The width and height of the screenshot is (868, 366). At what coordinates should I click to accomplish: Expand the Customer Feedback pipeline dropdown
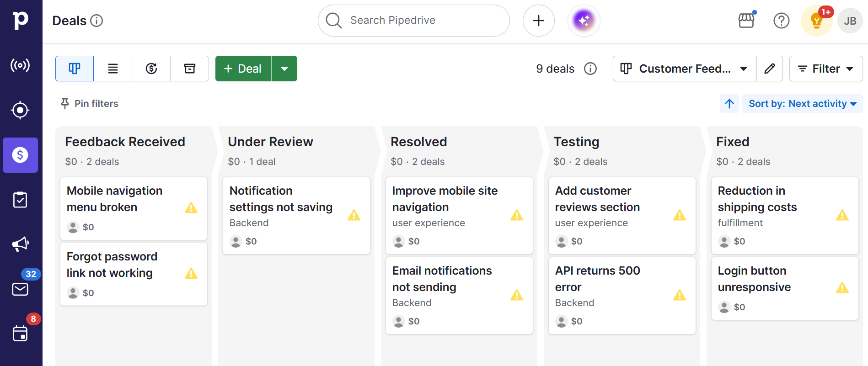[684, 69]
